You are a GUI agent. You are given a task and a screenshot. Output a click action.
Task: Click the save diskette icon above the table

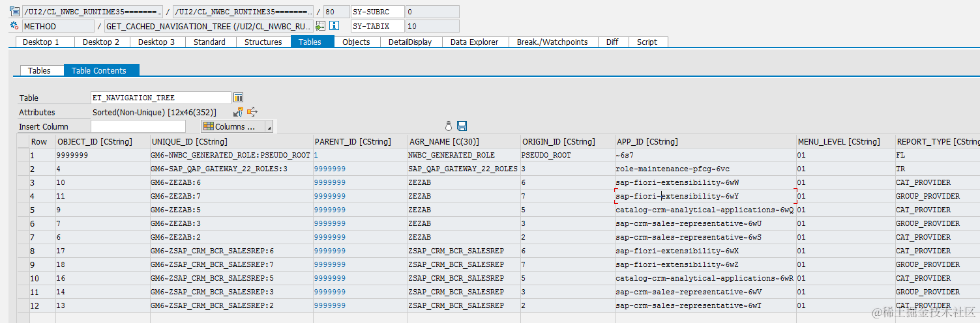tap(462, 126)
